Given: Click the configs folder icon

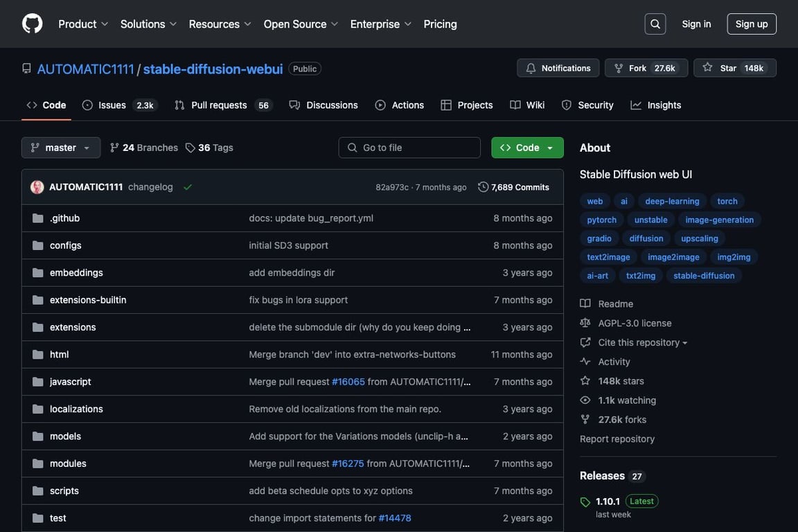Looking at the screenshot, I should click(x=37, y=245).
